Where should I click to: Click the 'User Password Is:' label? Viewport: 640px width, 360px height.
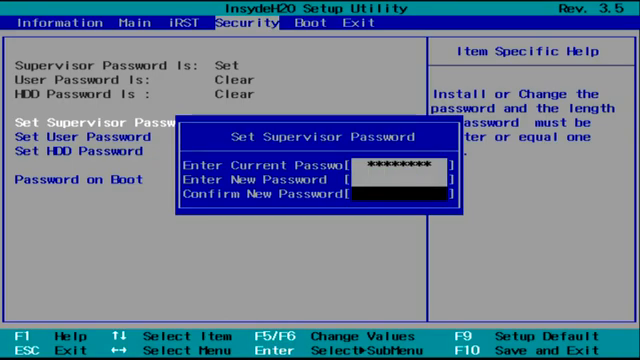pyautogui.click(x=82, y=80)
